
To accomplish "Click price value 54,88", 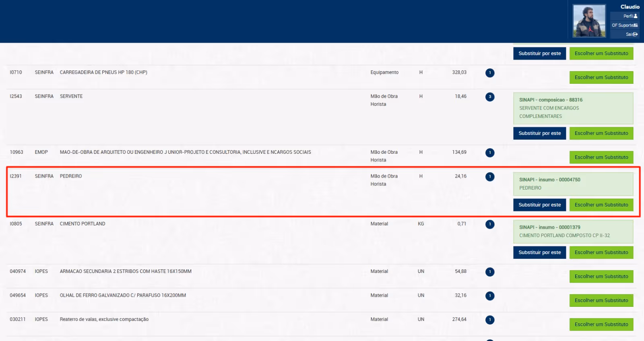I will pos(461,271).
